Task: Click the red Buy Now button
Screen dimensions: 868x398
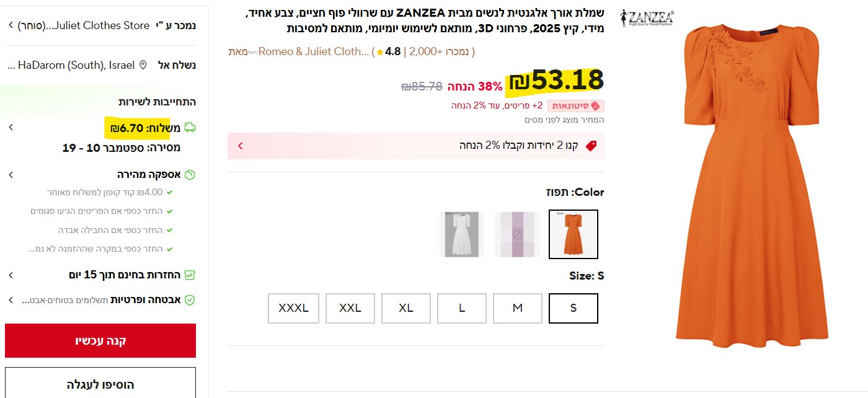Action: (100, 340)
